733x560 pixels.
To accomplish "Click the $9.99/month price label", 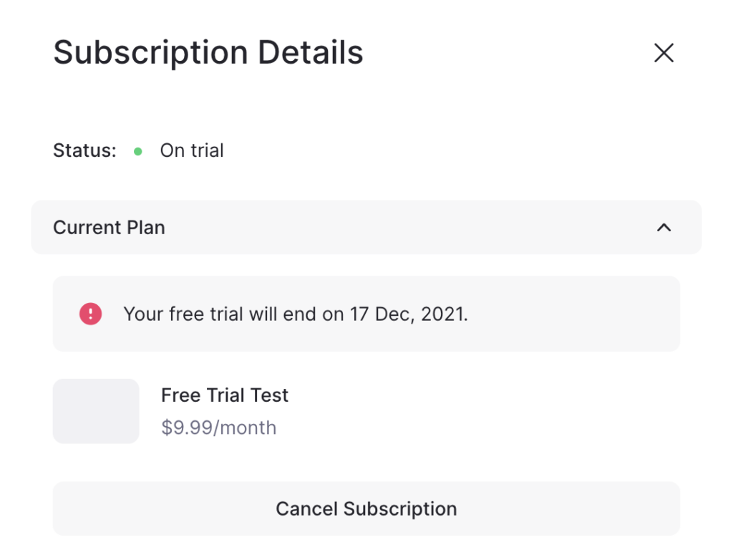I will click(x=219, y=428).
